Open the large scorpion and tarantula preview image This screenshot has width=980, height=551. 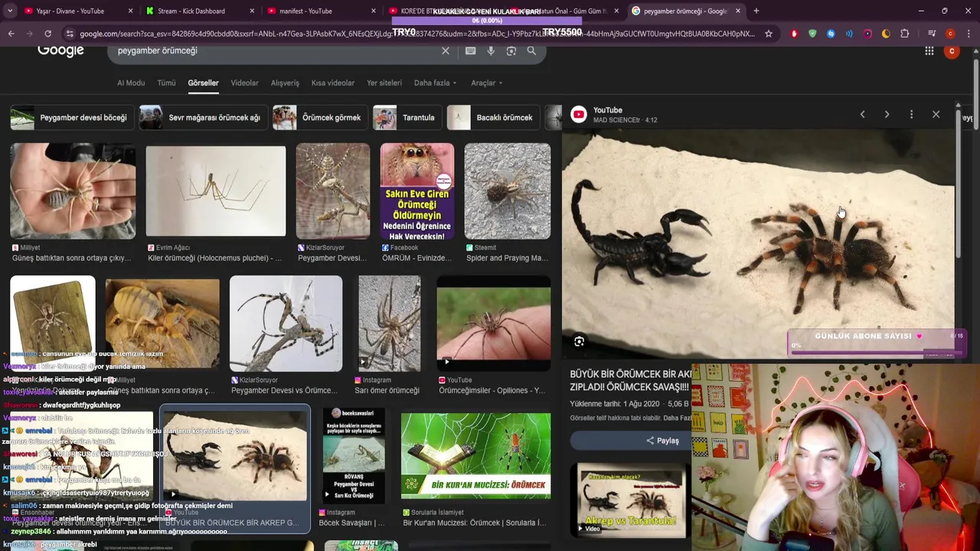point(758,243)
